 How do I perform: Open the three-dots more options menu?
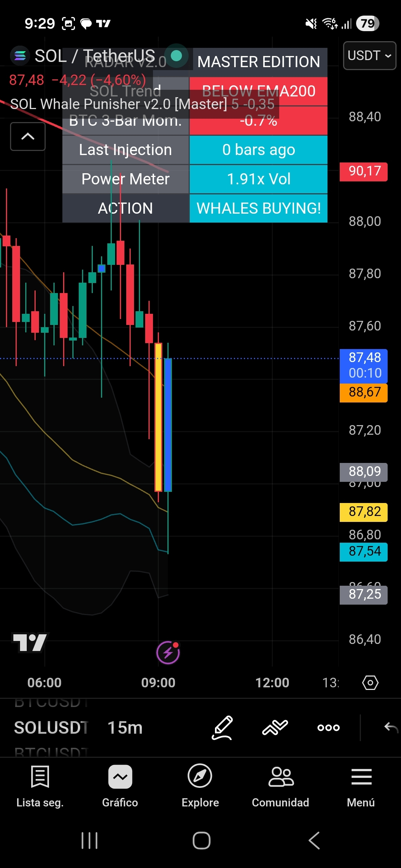point(329,727)
